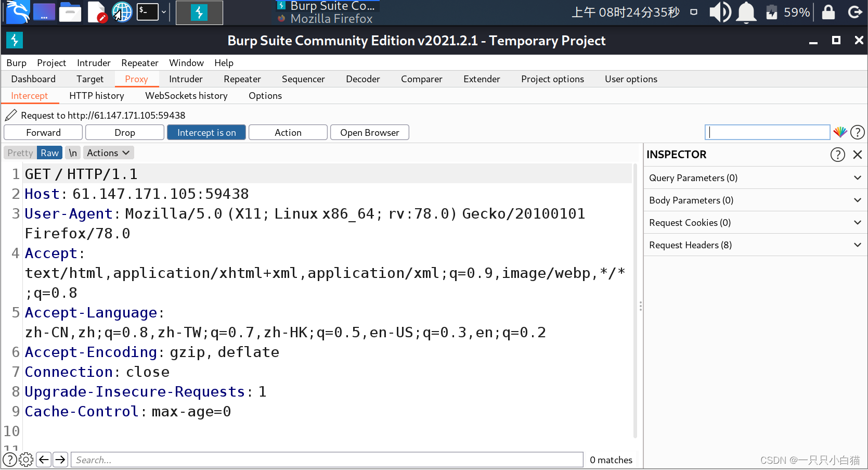
Task: Forward the intercepted request
Action: tap(43, 133)
